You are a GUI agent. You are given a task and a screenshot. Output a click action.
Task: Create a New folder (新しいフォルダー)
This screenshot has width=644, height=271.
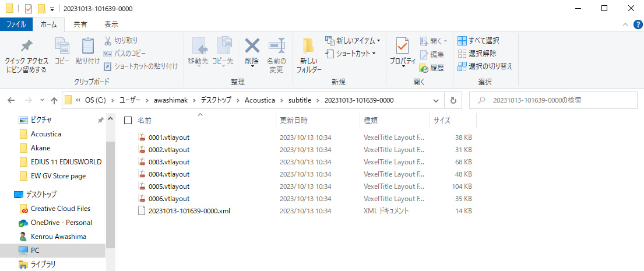(x=308, y=56)
